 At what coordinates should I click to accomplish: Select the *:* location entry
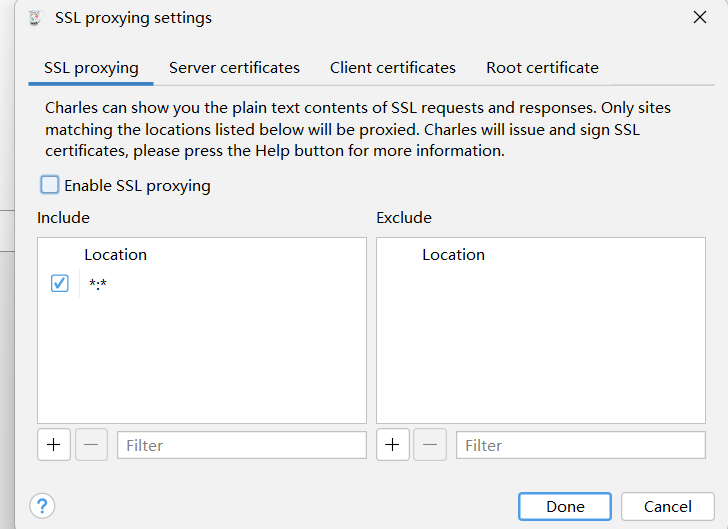[98, 286]
